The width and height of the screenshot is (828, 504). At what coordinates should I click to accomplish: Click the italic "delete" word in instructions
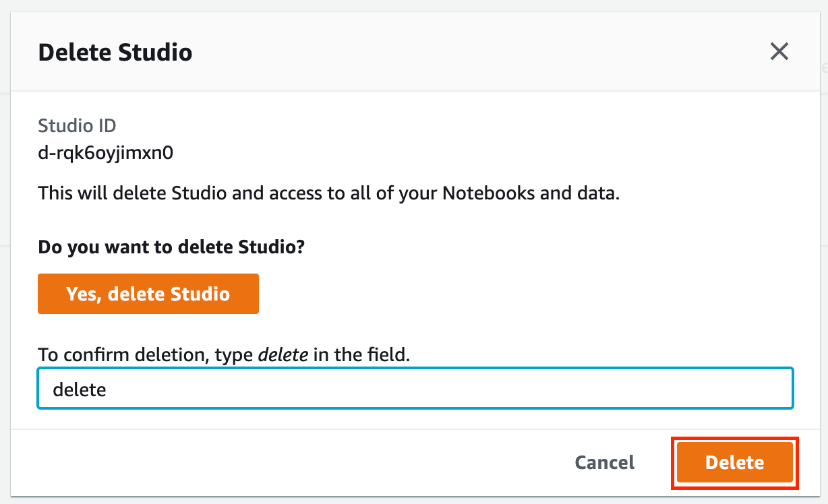point(283,354)
